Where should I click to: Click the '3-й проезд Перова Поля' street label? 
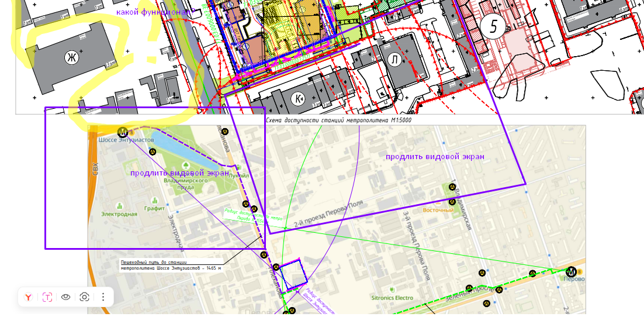(416, 247)
